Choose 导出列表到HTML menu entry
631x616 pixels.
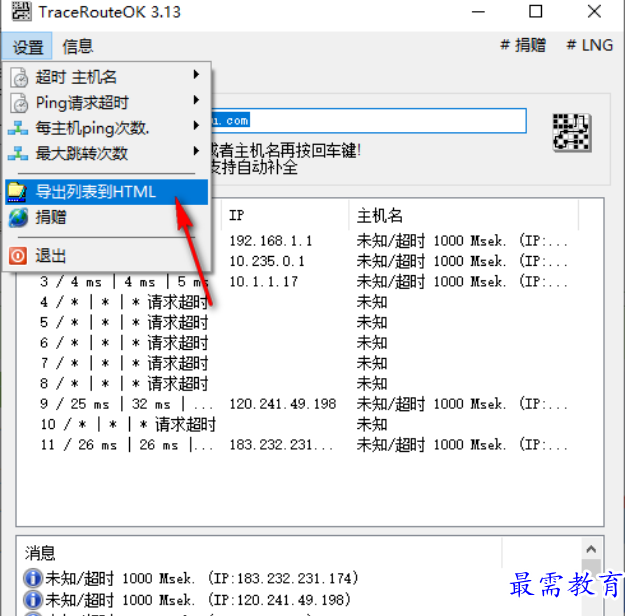(107, 192)
